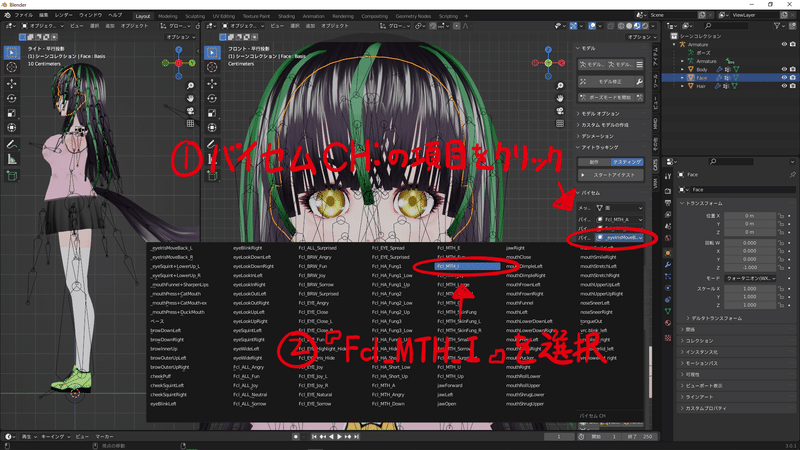Toggle camera view in front viewport

coord(560,111)
